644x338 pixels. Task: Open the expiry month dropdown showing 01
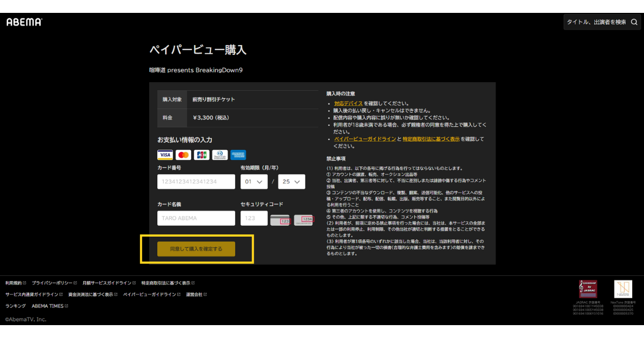(254, 182)
